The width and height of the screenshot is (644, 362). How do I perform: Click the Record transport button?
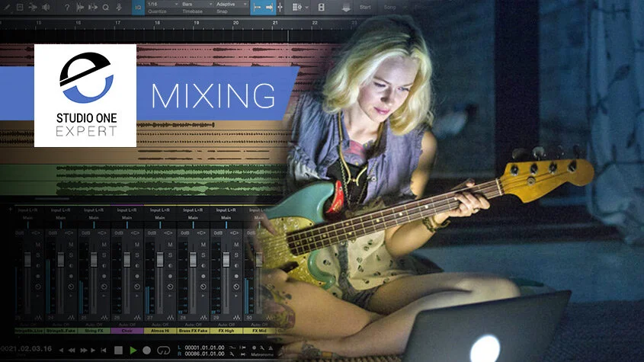point(146,351)
